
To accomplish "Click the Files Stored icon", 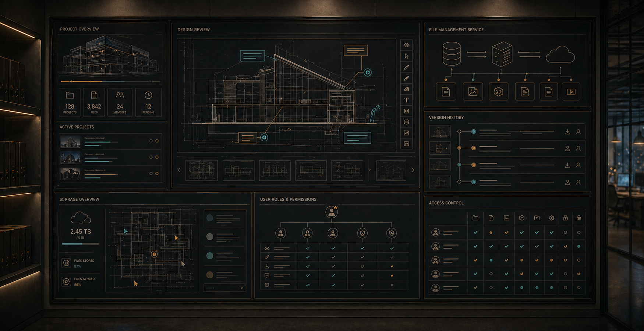I will pos(66,263).
